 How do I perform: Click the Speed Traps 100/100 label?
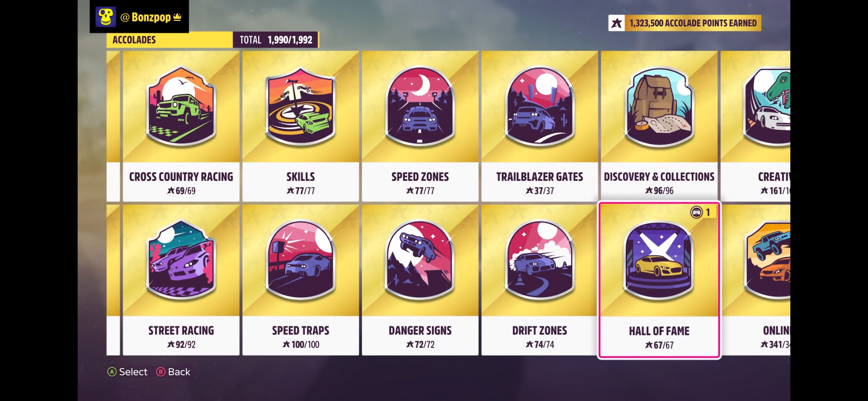coord(301,345)
